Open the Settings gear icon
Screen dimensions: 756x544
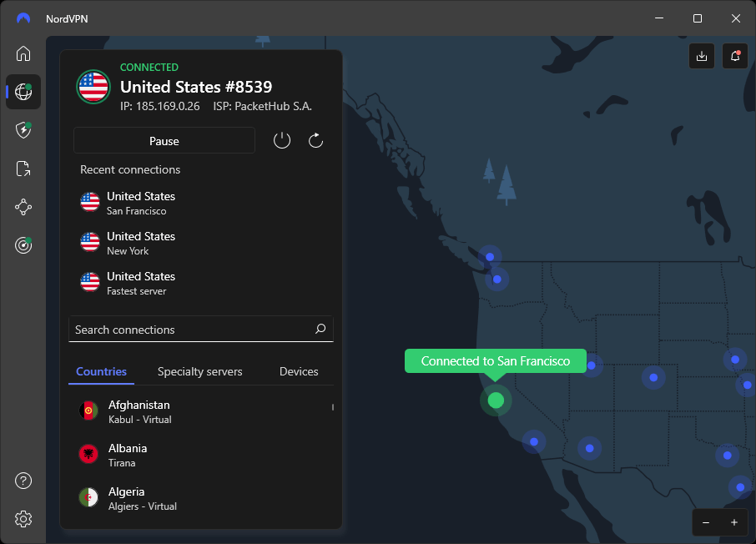click(23, 520)
